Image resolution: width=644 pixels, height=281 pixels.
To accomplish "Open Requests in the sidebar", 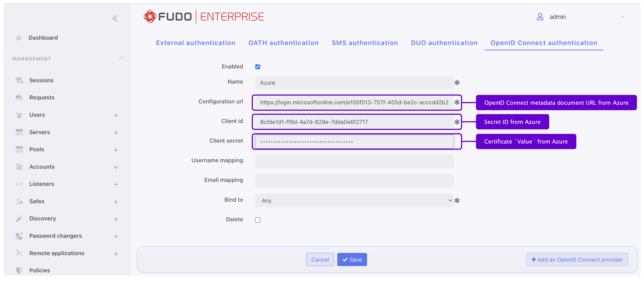I will [42, 98].
